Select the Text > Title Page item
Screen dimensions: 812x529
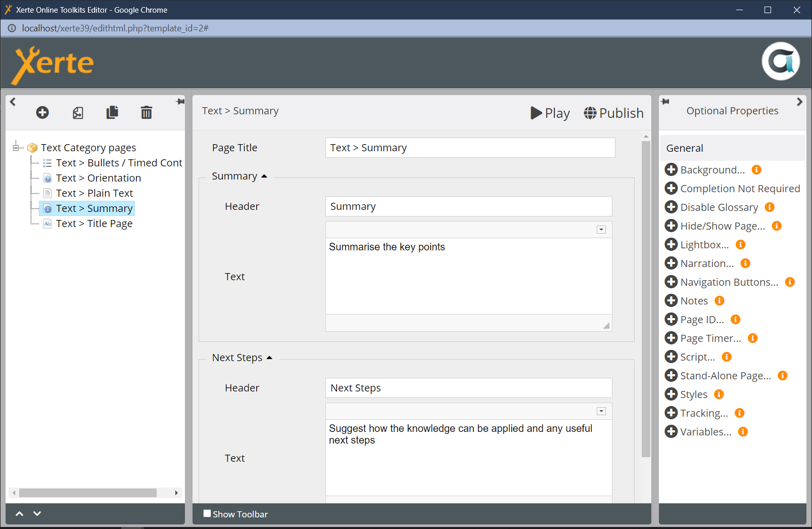click(94, 224)
